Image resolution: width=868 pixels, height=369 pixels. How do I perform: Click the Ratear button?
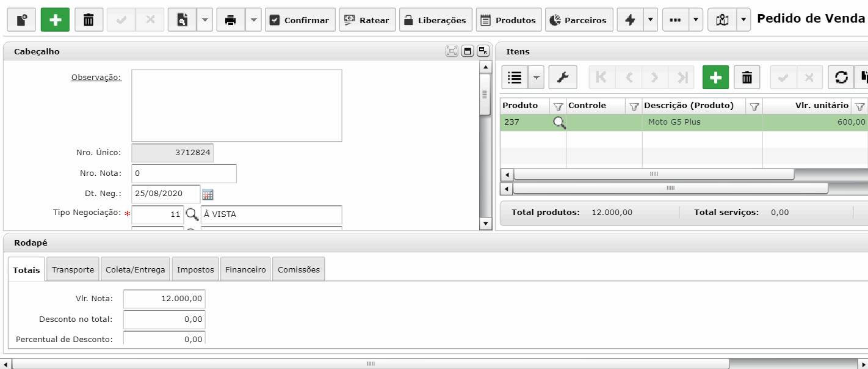(x=367, y=20)
